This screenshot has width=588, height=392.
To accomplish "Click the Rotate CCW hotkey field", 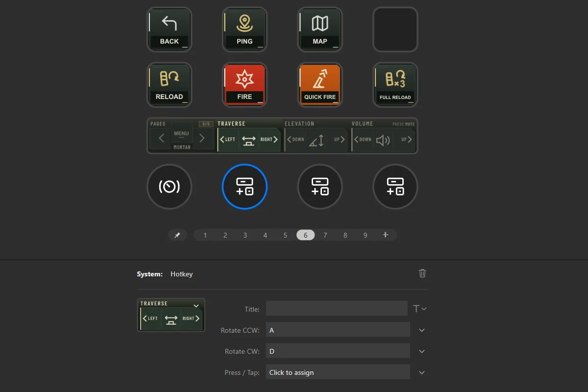I will tap(338, 330).
